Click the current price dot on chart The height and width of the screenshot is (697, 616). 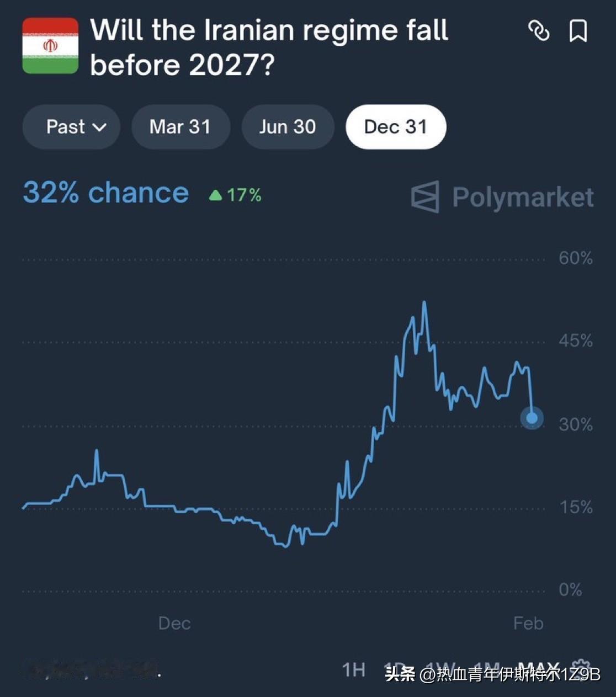point(532,418)
